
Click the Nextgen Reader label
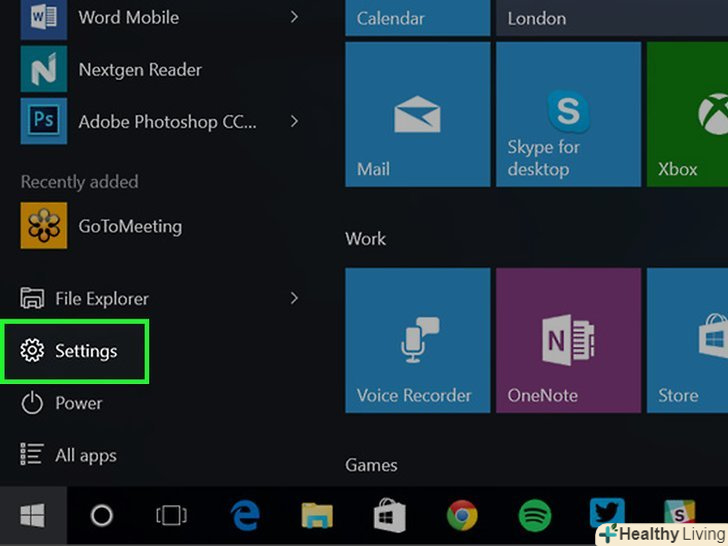click(x=140, y=70)
